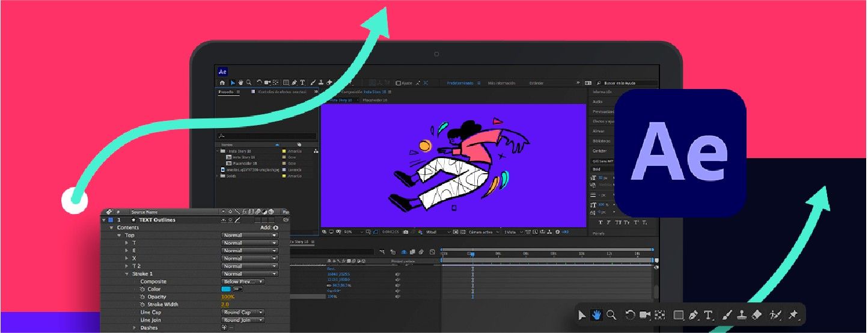This screenshot has height=333, width=868.
Task: Click the blue label square of TEXT Outlines layer
Action: [x=110, y=220]
